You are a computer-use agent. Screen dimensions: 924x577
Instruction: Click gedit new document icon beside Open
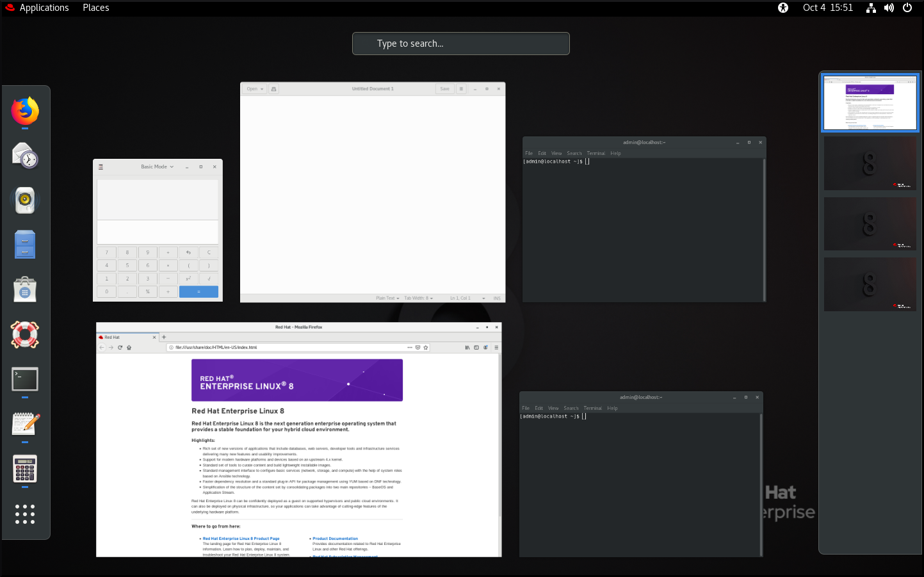pos(273,89)
